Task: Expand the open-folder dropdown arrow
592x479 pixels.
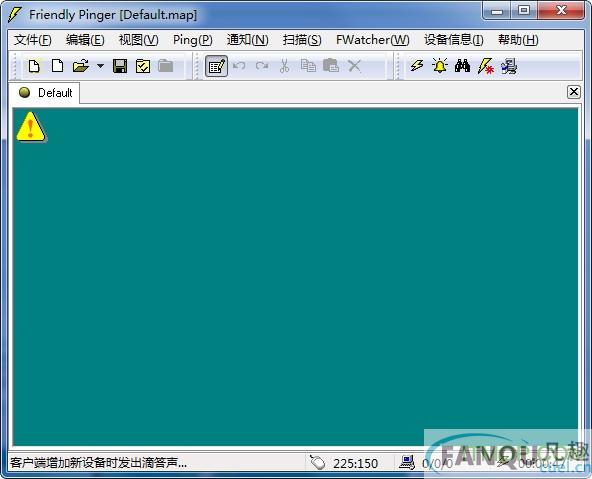Action: pyautogui.click(x=100, y=66)
